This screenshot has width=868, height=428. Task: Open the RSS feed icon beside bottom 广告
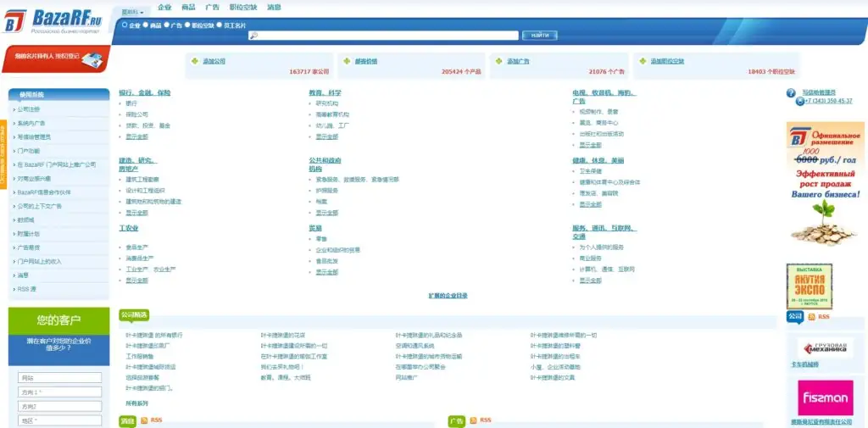(x=473, y=420)
